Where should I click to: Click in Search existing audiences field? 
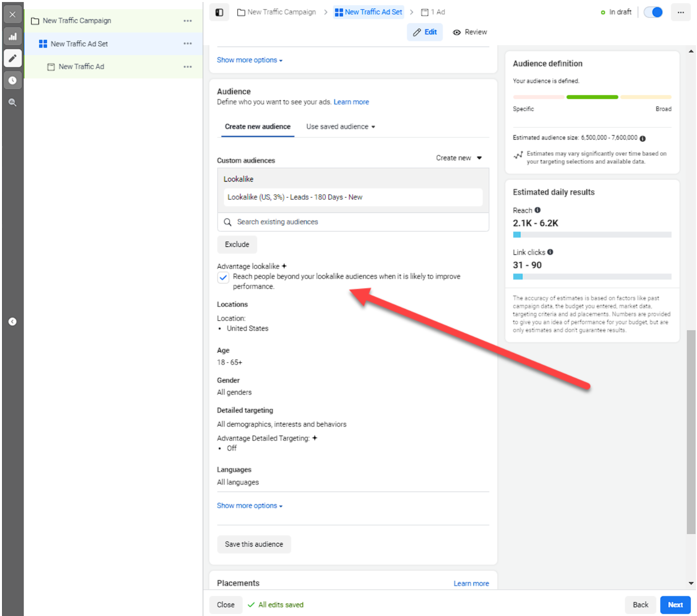(x=353, y=222)
